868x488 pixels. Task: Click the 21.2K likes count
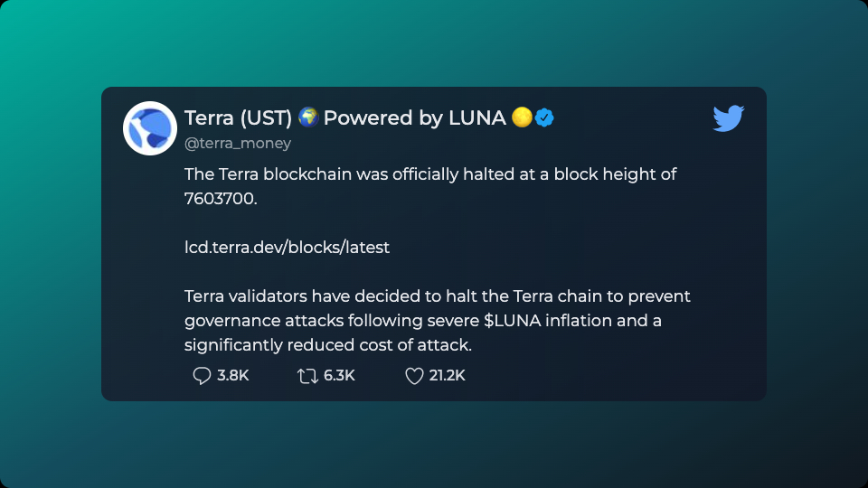tap(448, 376)
